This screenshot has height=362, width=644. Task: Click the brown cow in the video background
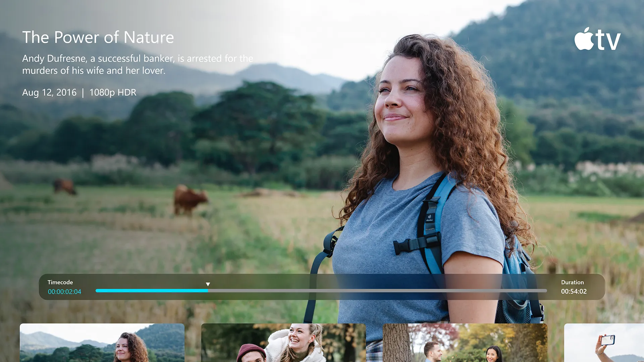point(190,199)
